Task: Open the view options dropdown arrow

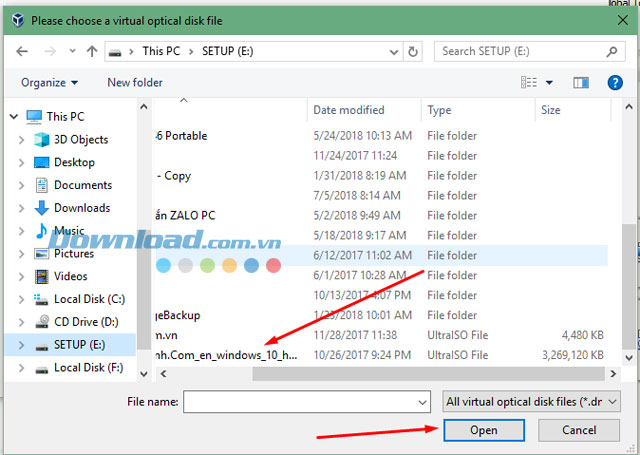Action: [549, 82]
